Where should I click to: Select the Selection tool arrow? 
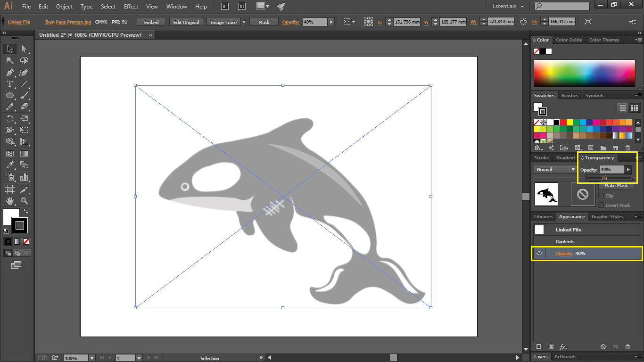coord(9,49)
